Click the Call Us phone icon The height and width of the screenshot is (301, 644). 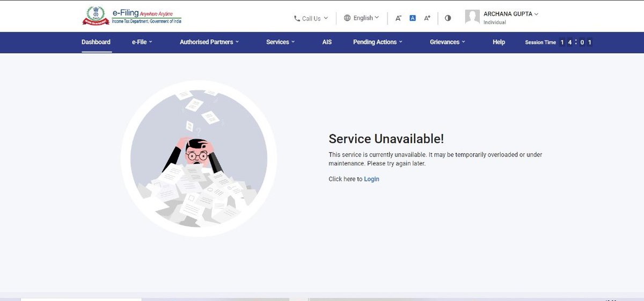297,18
